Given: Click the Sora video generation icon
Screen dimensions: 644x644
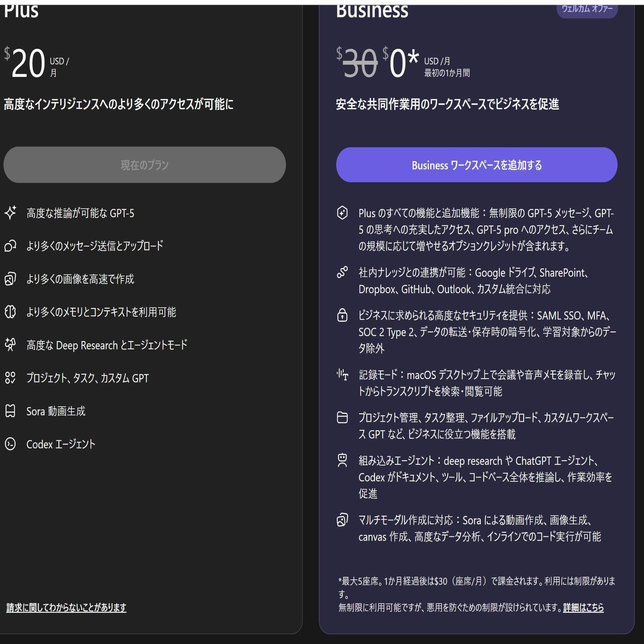Looking at the screenshot, I should pyautogui.click(x=10, y=411).
